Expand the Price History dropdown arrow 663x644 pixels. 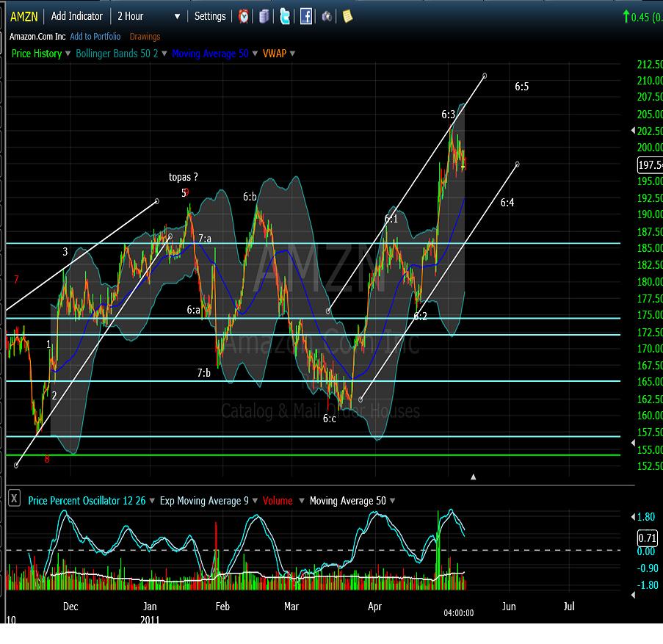(x=68, y=54)
